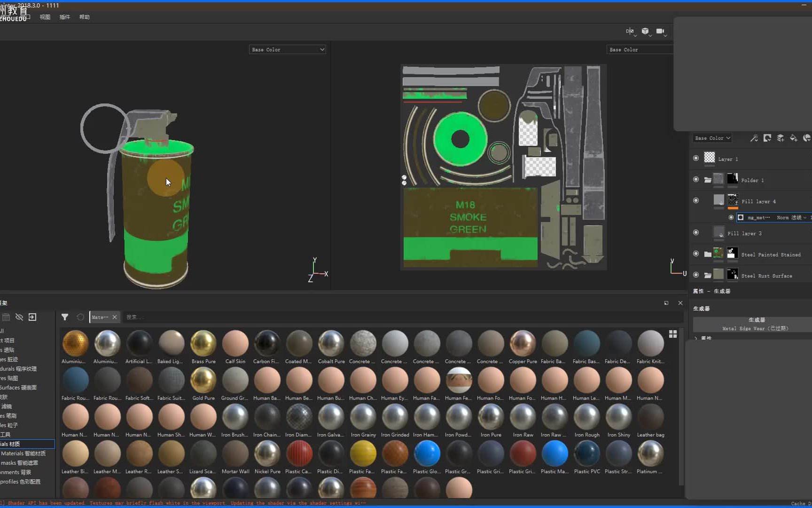Screen dimensions: 812x508
Task: Select the Layer 1 layer name
Action: [728, 159]
